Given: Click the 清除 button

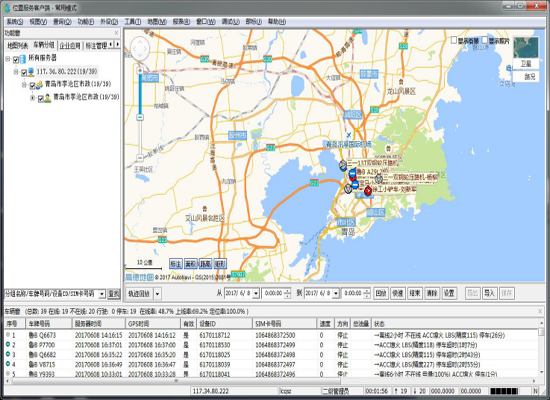Looking at the screenshot, I should point(432,293).
